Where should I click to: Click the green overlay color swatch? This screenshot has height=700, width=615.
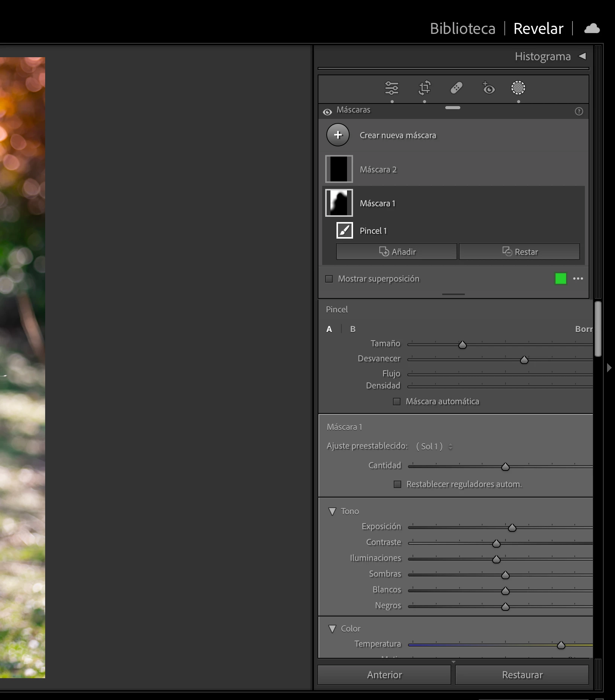coord(561,278)
